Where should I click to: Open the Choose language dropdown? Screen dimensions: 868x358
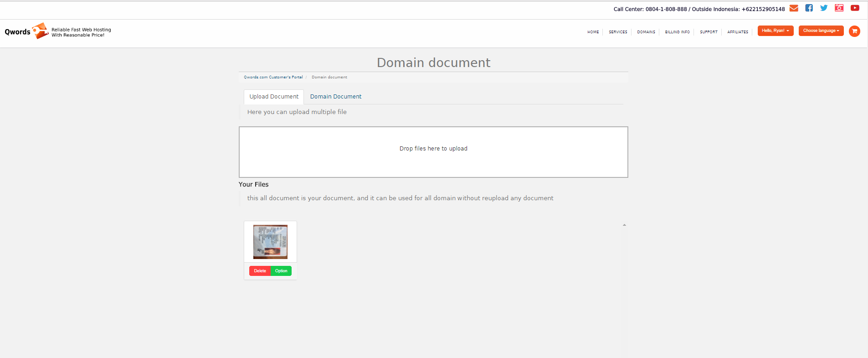click(x=821, y=31)
